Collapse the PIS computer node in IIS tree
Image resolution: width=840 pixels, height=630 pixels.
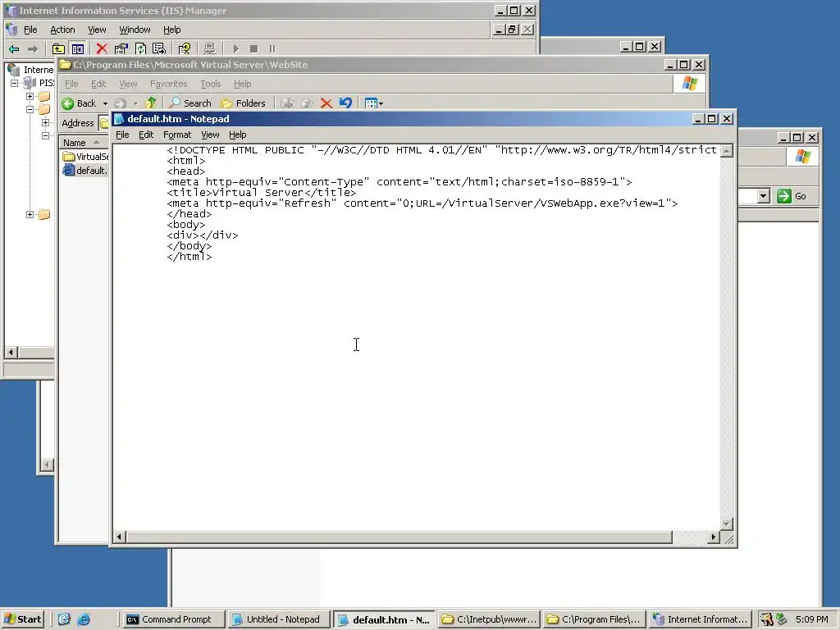click(15, 83)
